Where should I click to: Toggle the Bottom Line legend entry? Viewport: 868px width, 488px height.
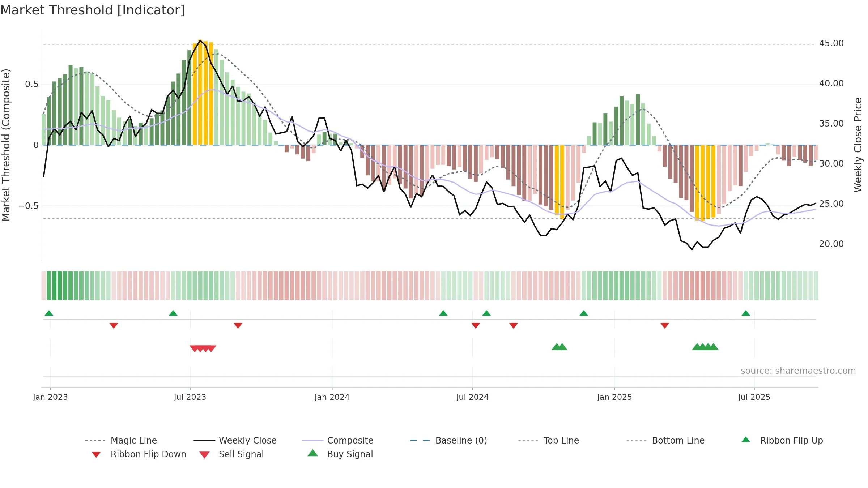point(665,440)
